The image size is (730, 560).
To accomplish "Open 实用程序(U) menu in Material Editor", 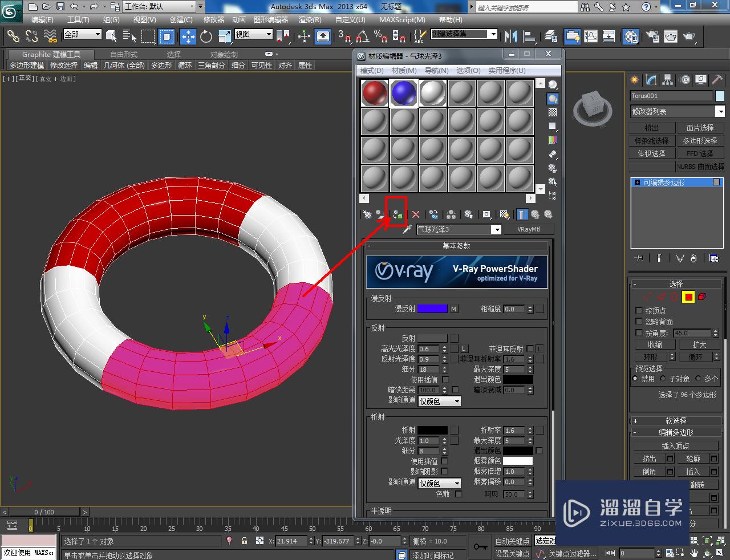I will pyautogui.click(x=506, y=70).
